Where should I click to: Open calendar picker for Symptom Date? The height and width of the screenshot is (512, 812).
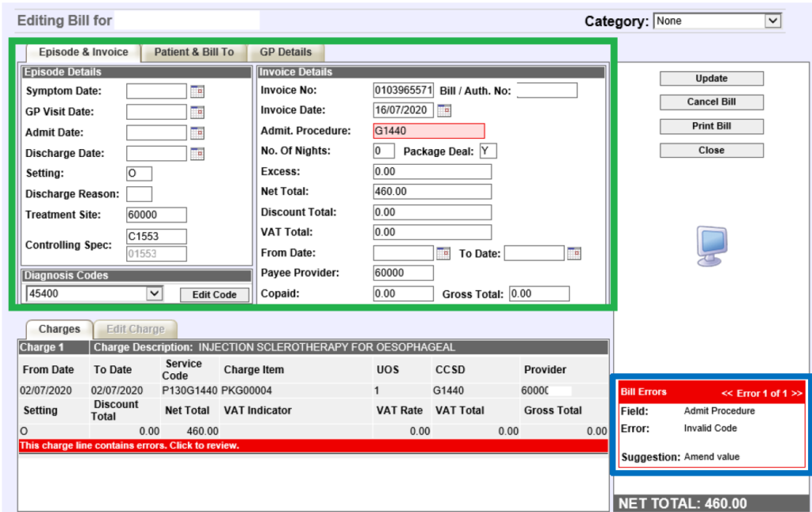pos(197,92)
